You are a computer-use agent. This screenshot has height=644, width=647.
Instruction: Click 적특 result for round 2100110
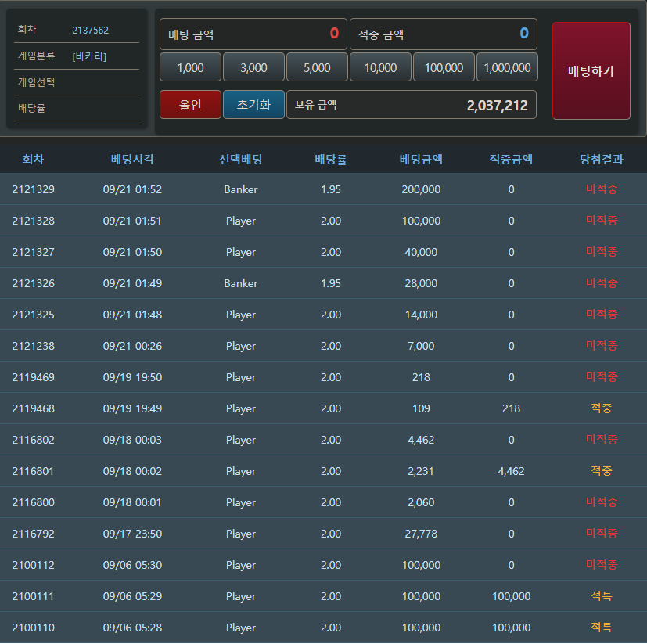(601, 628)
